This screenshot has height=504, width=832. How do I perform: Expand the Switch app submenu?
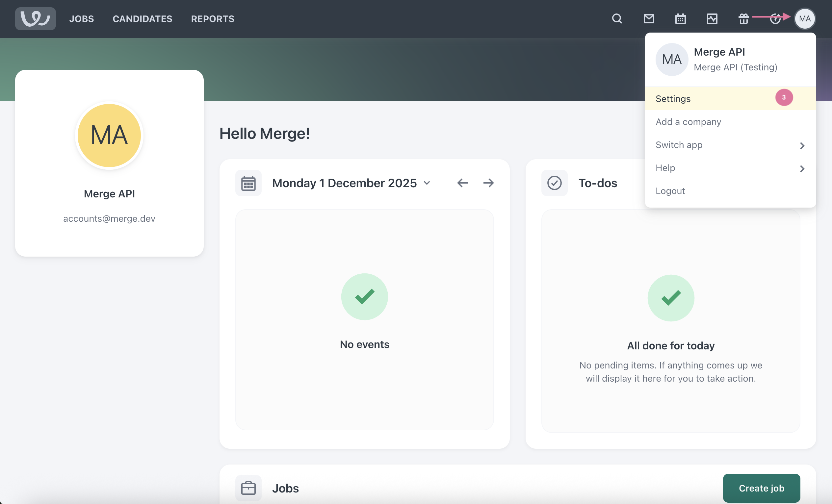coord(730,145)
